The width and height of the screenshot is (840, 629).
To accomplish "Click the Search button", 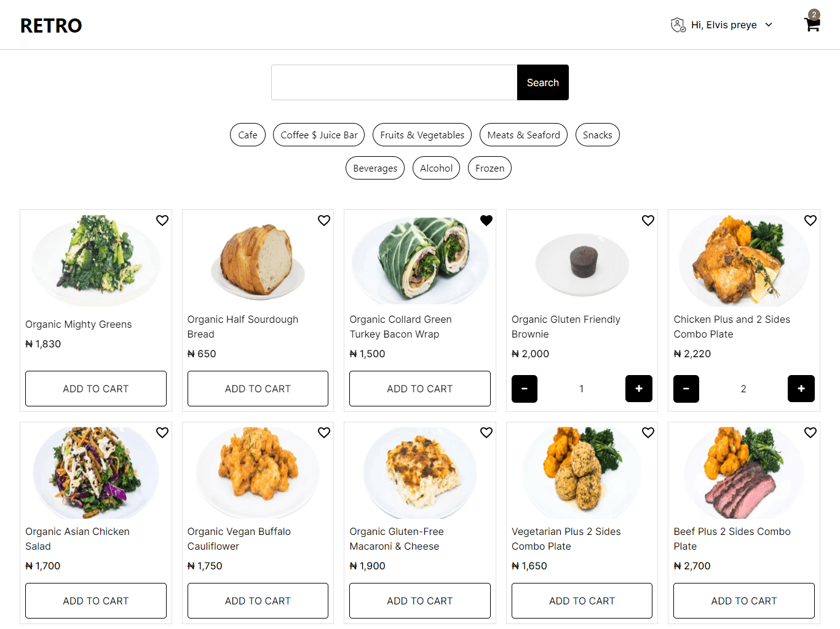I will tap(542, 82).
